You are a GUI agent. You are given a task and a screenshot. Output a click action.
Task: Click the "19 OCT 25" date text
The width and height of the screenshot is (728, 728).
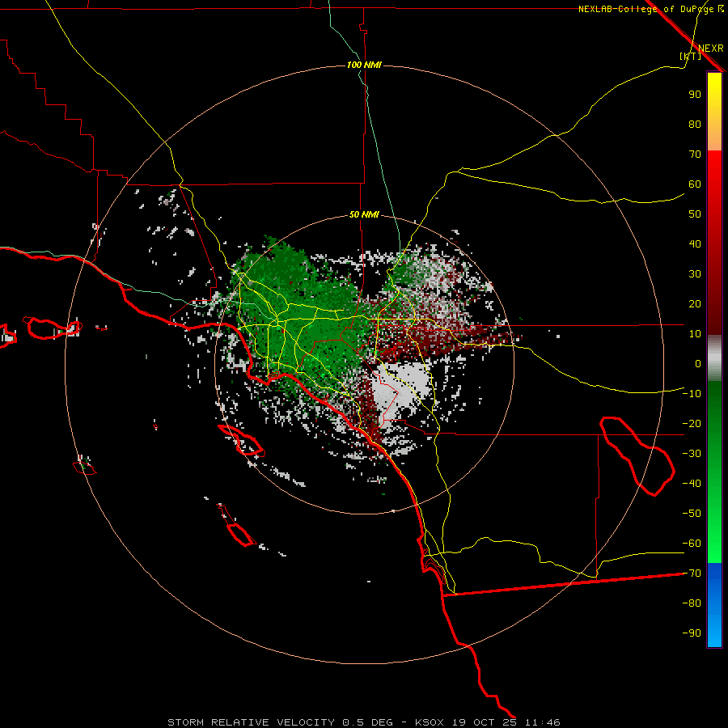click(484, 722)
